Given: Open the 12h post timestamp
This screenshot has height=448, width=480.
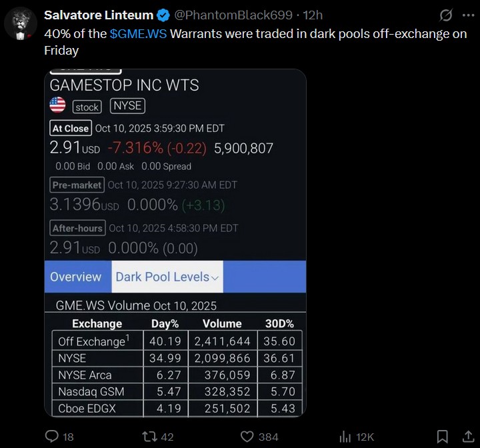Looking at the screenshot, I should [313, 15].
